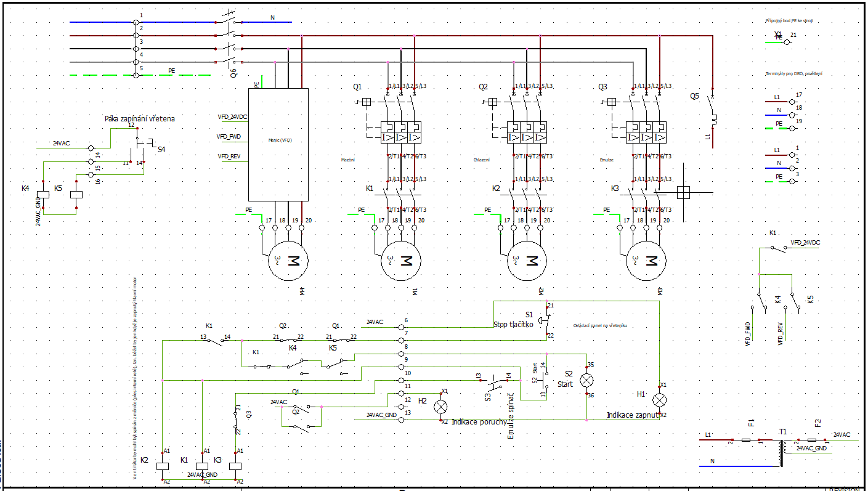This screenshot has width=868, height=491.
Task: Click the Q2 motor protection trip unit
Action: [526, 130]
